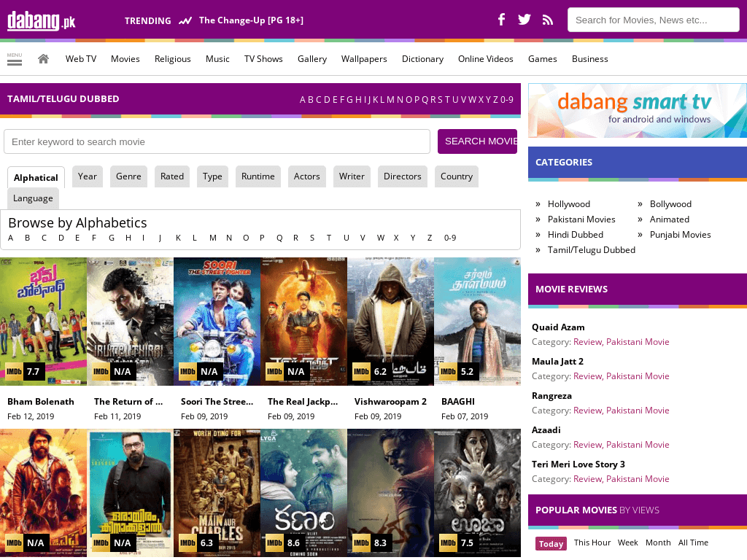747x560 pixels.
Task: Switch to the Country tab
Action: point(457,176)
